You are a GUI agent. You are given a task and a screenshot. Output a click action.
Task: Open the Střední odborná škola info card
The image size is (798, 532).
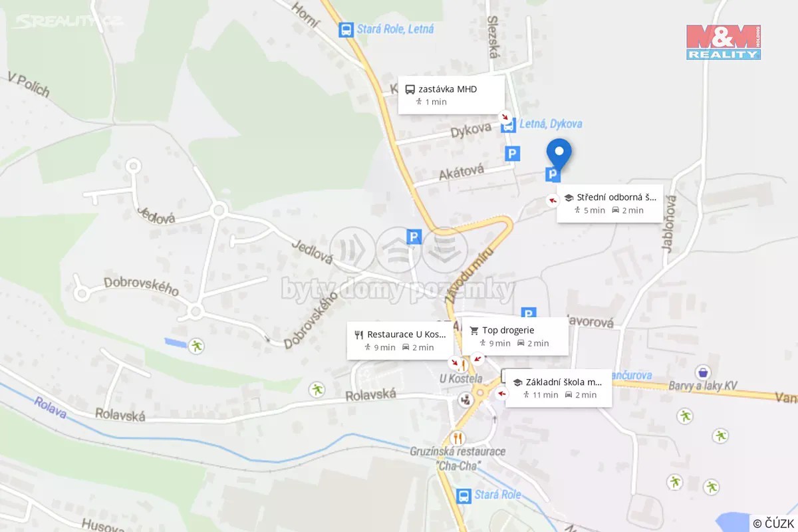(610, 203)
